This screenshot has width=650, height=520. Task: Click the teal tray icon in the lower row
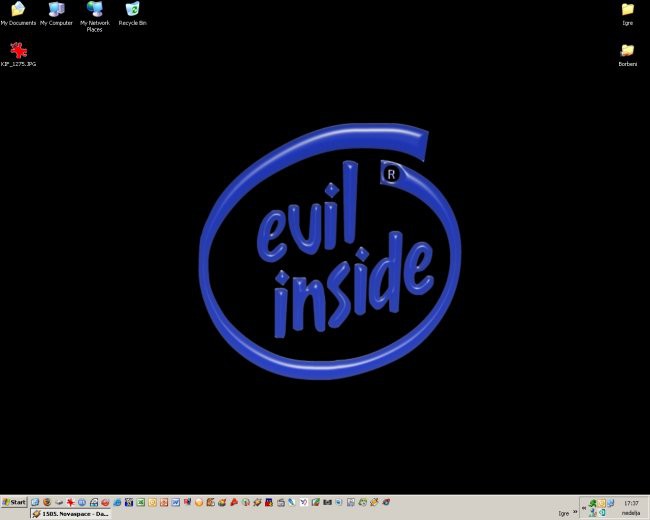[x=602, y=513]
